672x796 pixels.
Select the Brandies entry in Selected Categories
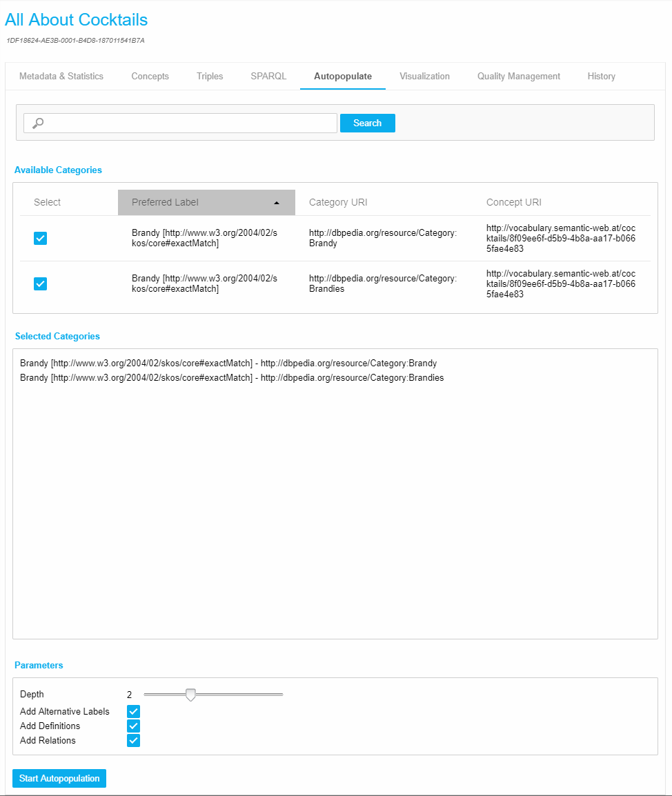pos(232,378)
